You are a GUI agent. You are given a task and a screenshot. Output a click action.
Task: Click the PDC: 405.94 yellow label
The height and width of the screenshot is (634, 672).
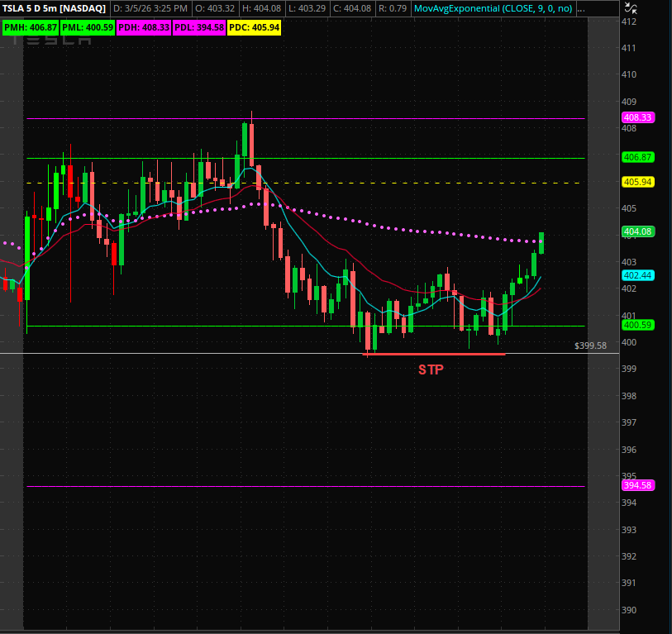pyautogui.click(x=254, y=28)
